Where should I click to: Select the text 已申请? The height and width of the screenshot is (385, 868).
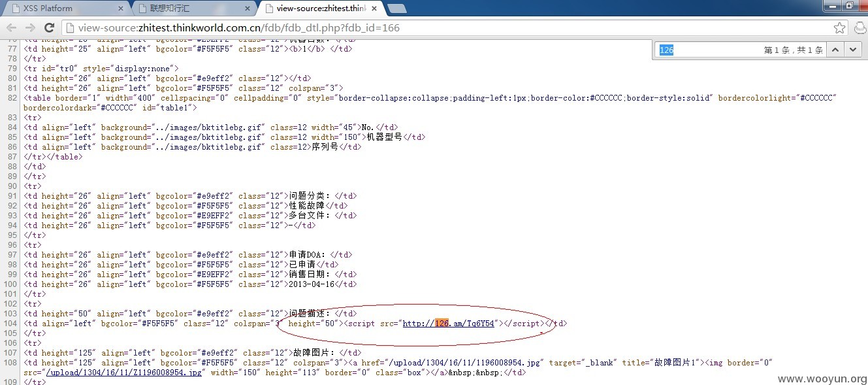(302, 265)
